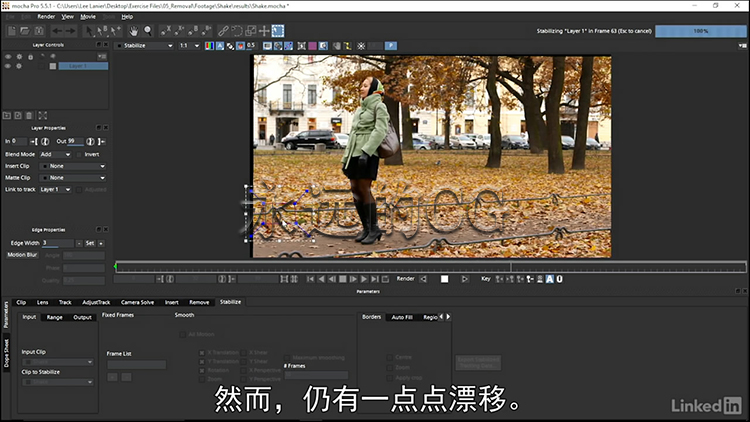Toggle the Invert checkbox

coord(79,155)
